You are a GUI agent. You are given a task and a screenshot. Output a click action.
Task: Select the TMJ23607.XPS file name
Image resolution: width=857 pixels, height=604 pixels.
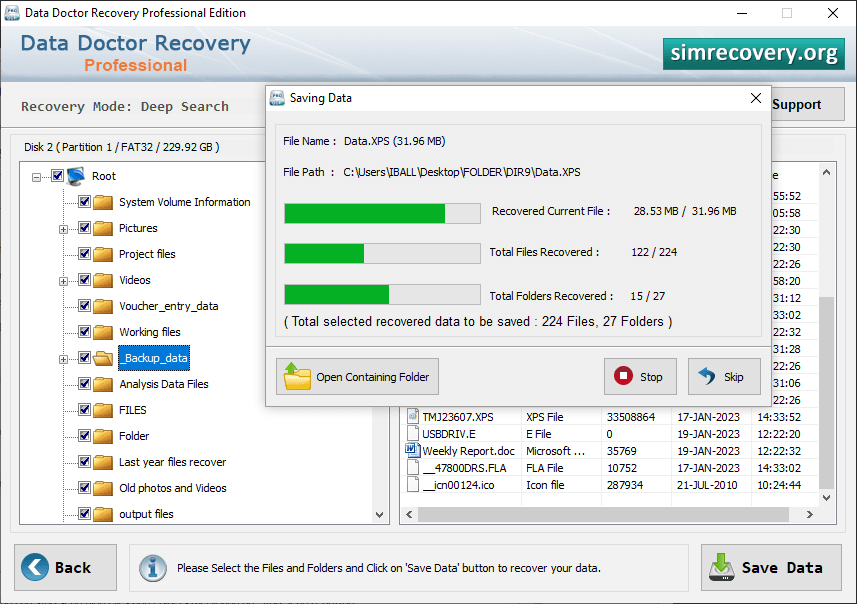point(458,417)
